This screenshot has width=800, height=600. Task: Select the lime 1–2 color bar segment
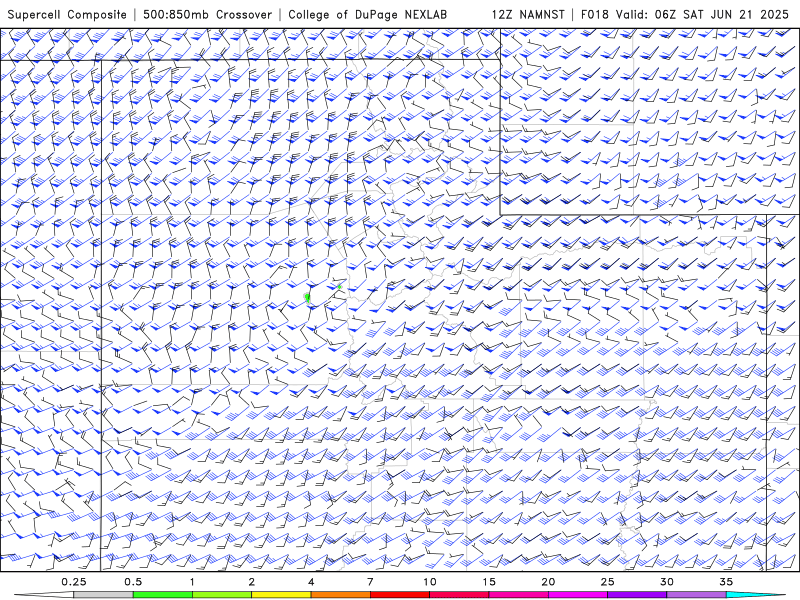point(222,595)
